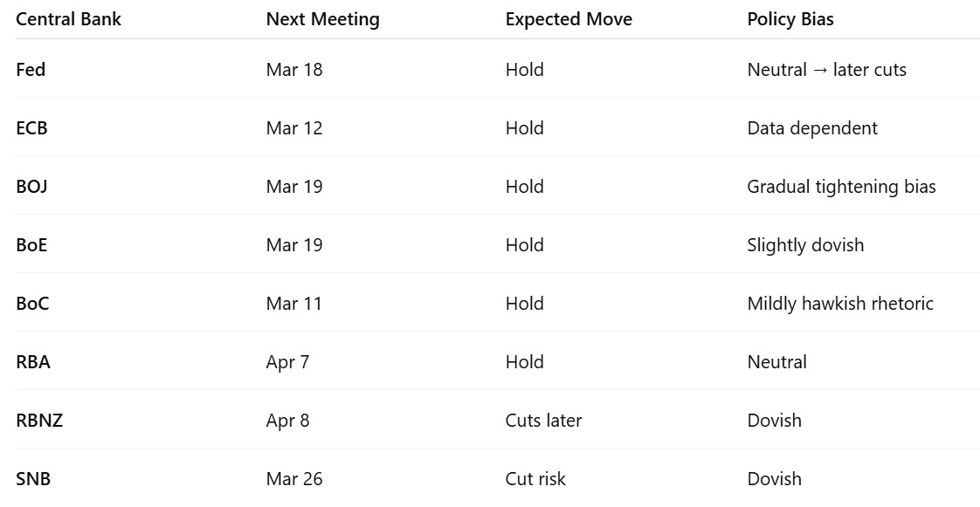Click the "Mildly hawkish rhetoric" cell

pos(840,304)
